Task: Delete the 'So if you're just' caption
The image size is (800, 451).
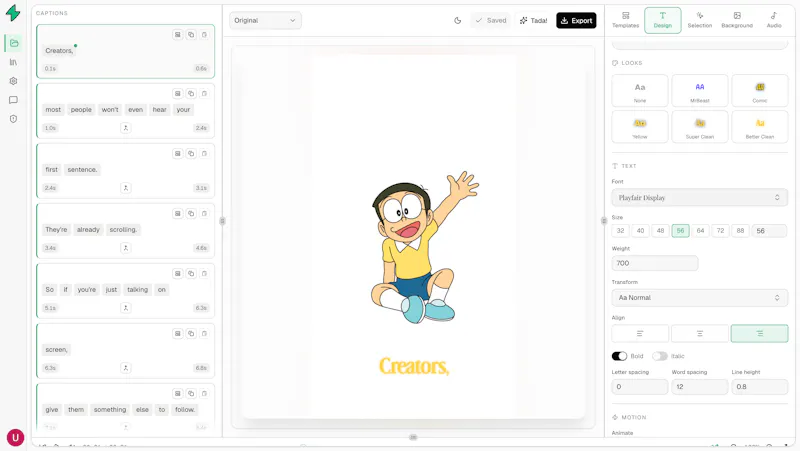Action: tap(204, 273)
